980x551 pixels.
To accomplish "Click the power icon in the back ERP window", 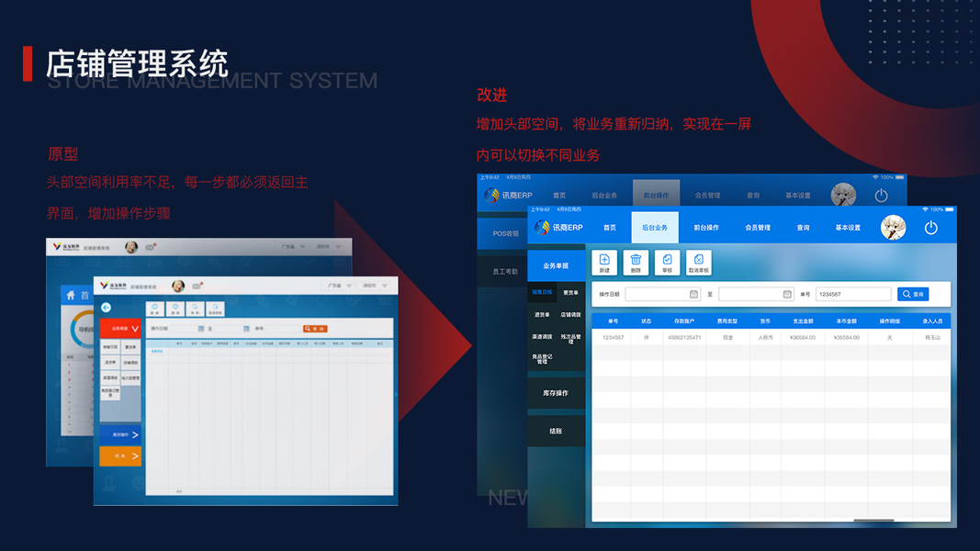I will coord(881,196).
